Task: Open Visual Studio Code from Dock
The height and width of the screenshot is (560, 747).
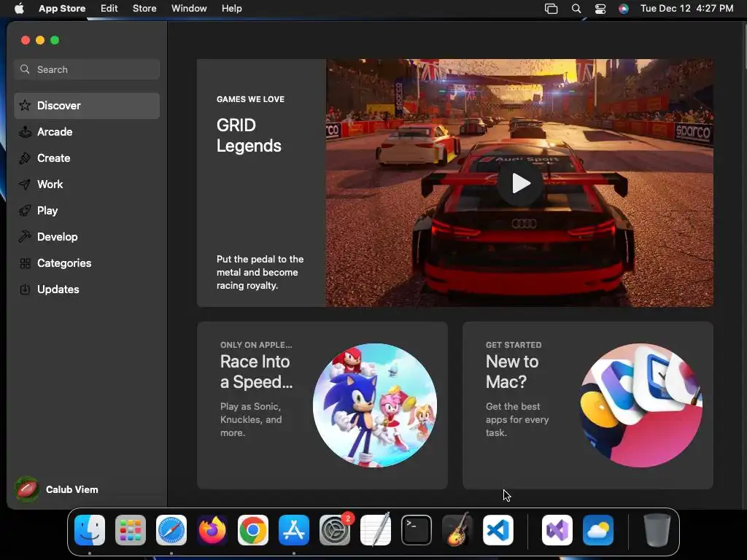Action: pyautogui.click(x=498, y=529)
